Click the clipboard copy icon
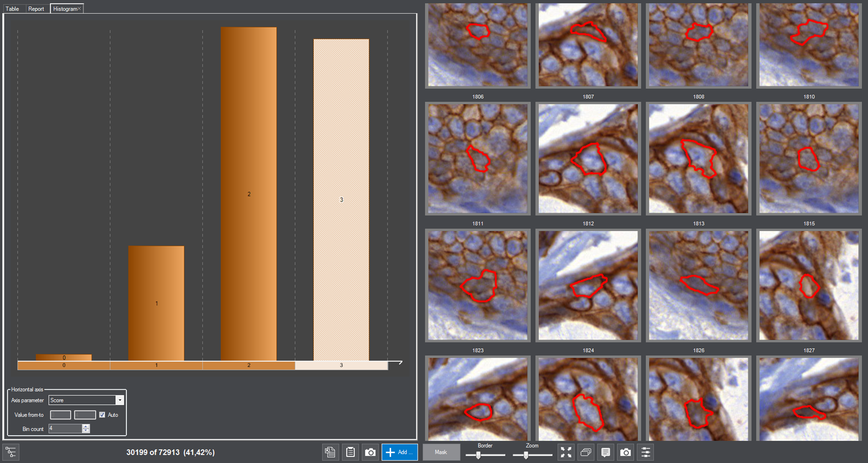Screen dimensions: 868x463 click(351, 452)
